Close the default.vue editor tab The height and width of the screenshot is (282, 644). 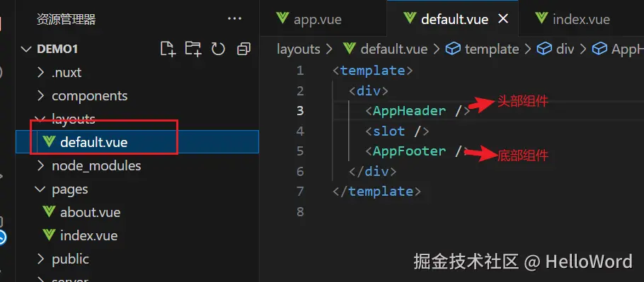click(503, 19)
